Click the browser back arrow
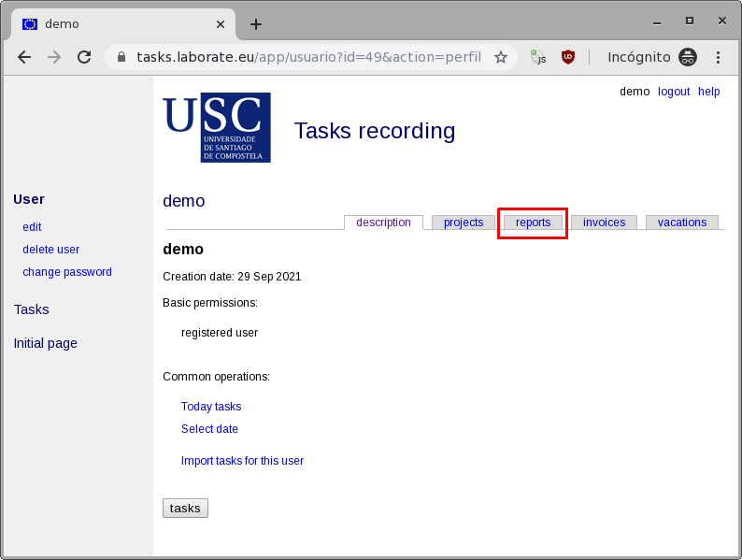Image resolution: width=742 pixels, height=560 pixels. [24, 57]
